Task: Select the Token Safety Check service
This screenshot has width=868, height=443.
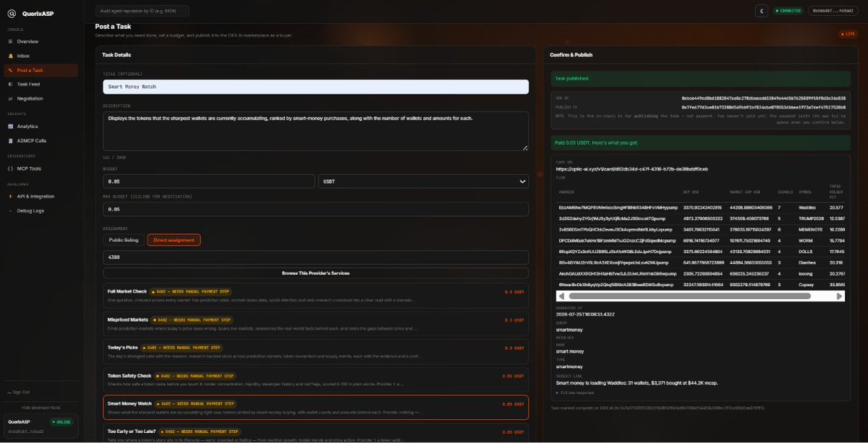Action: [x=315, y=379]
